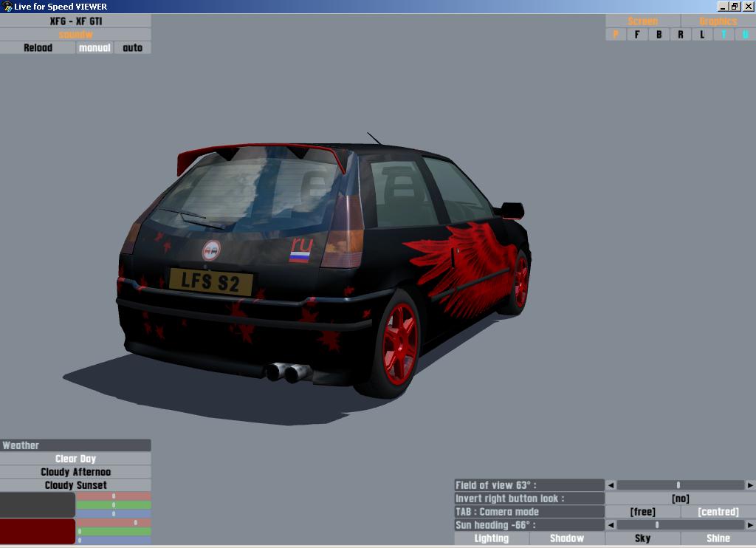Adjust red slider of grey color
Screen dimensions: 756x548
(114, 496)
